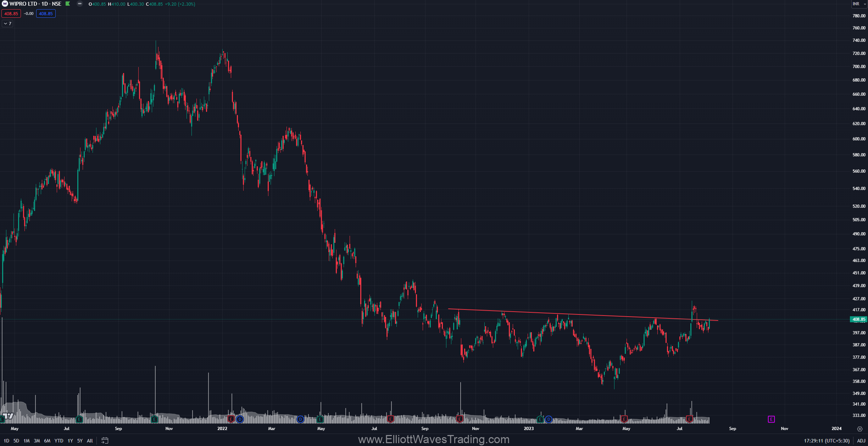Viewport: 868px width, 446px height.
Task: Click the green 408.85 price label on scale
Action: 858,319
